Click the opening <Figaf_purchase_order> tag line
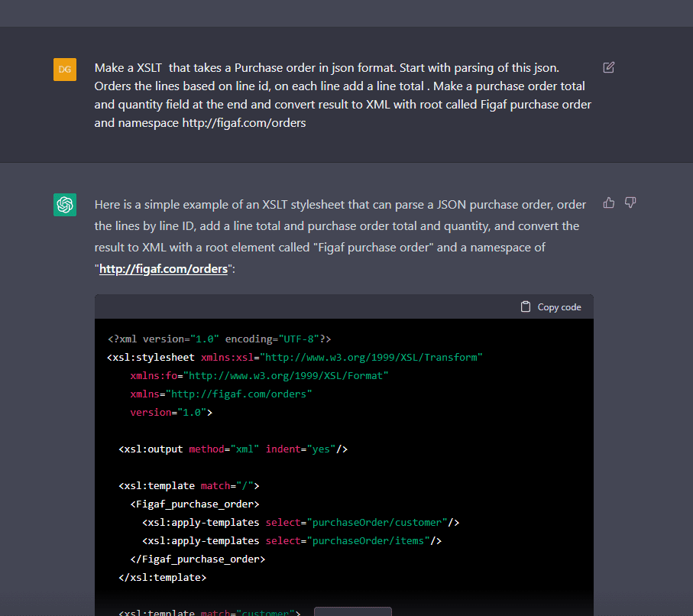This screenshot has height=616, width=693. point(195,504)
